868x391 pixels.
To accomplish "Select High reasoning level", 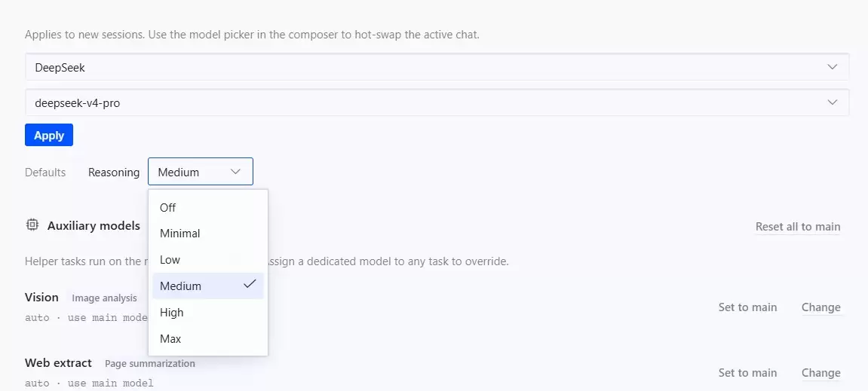I will pos(208,313).
